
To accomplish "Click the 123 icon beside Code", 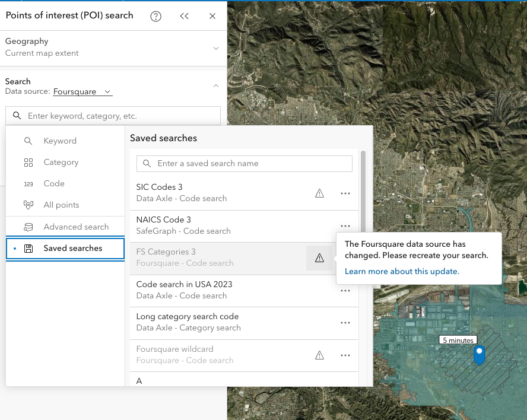I will 28,184.
